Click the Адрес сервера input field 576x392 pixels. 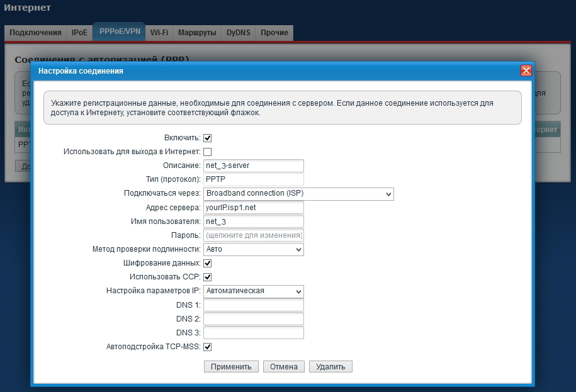[253, 208]
